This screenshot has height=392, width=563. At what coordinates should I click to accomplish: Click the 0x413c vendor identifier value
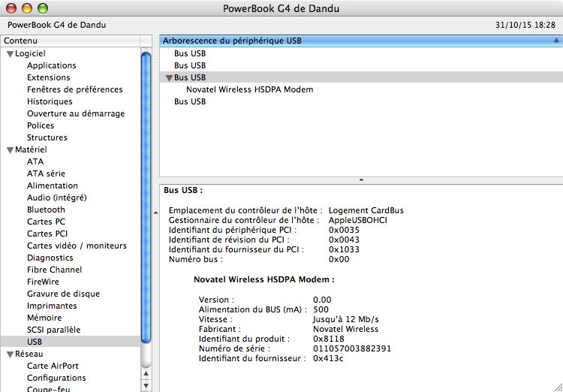click(328, 358)
